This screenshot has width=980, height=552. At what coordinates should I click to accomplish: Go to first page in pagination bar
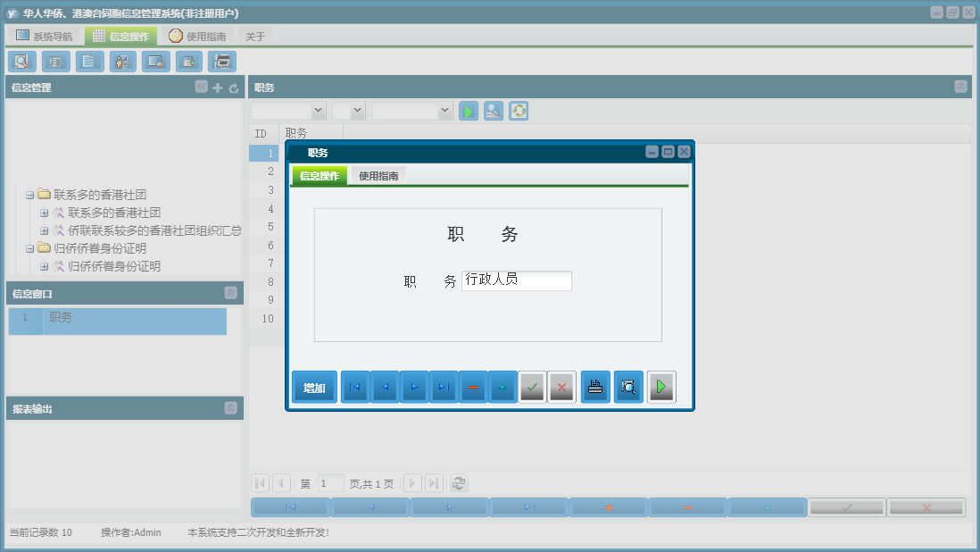click(x=260, y=483)
